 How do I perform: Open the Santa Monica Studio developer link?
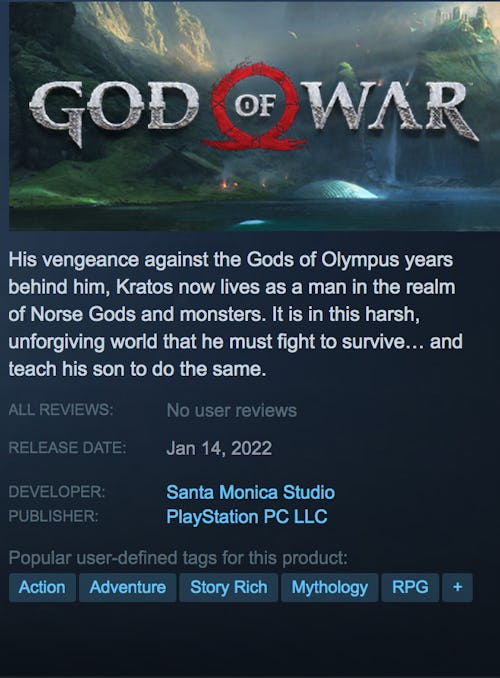point(250,492)
